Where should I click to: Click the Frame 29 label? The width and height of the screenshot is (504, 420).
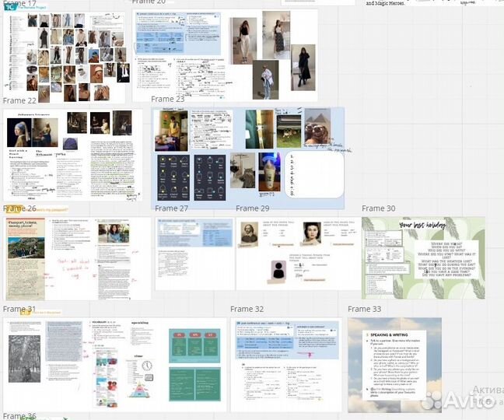252,208
